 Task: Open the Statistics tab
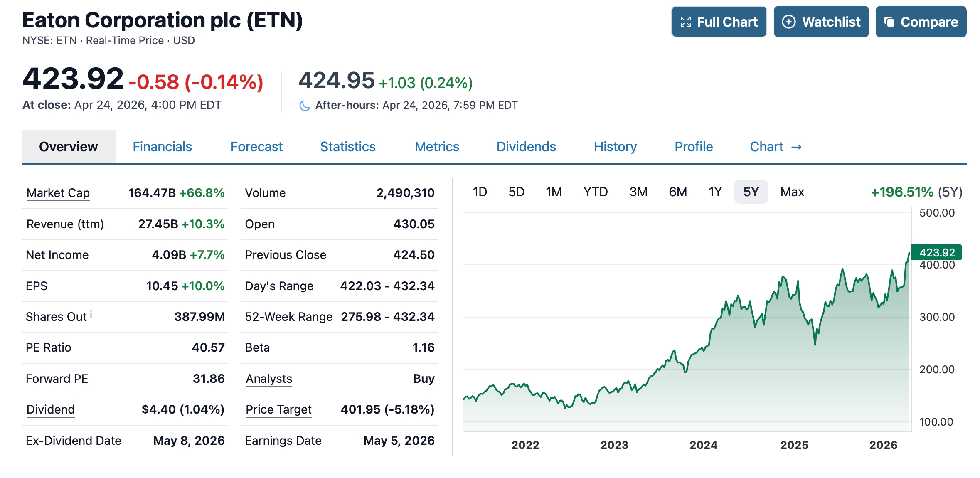click(347, 147)
